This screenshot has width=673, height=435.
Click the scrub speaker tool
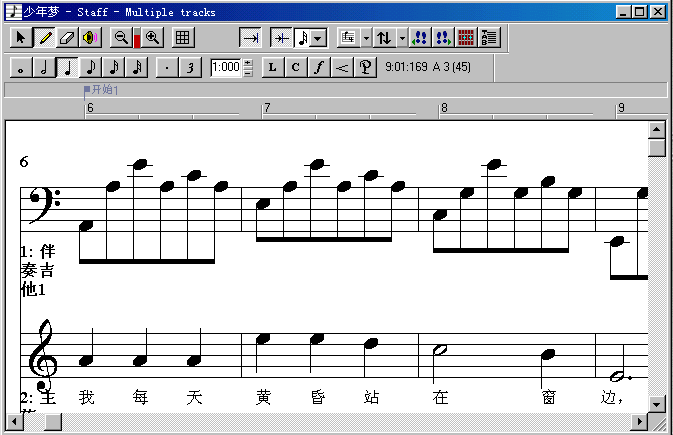90,38
